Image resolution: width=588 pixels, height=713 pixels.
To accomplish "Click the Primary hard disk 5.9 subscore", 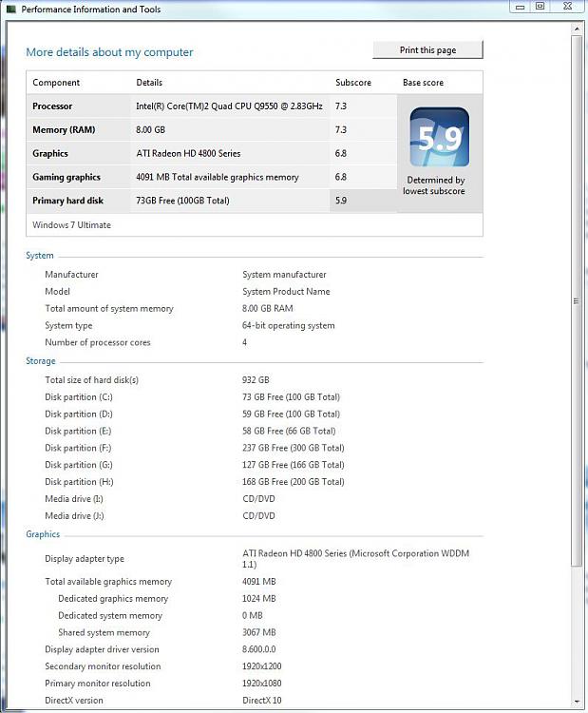I will [341, 201].
